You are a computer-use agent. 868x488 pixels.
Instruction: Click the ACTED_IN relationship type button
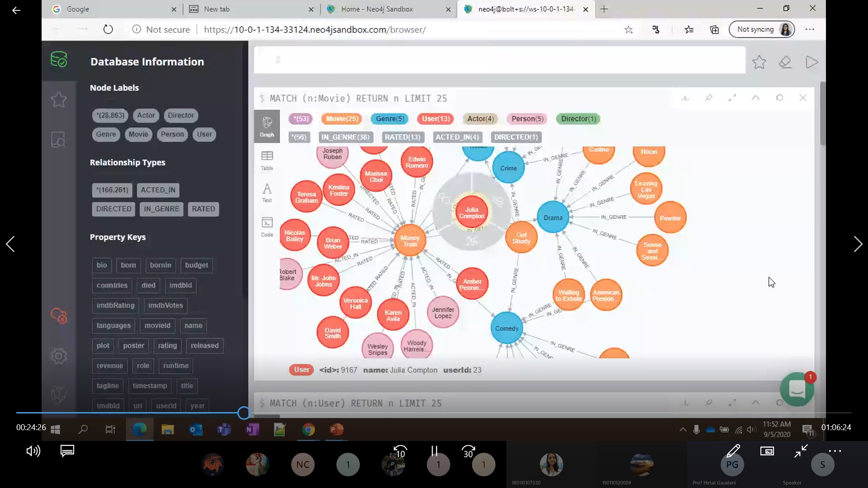[x=158, y=190]
